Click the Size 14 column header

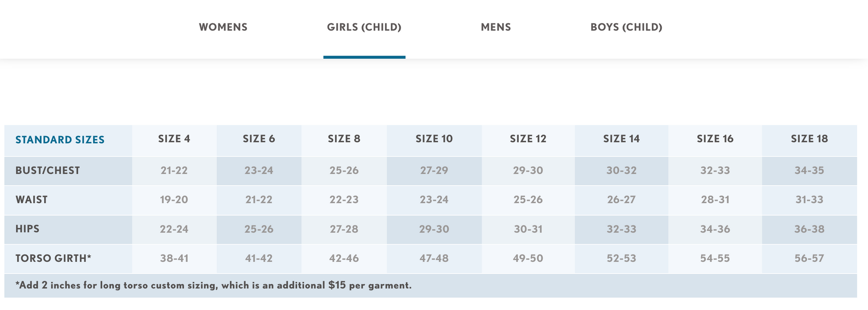click(x=621, y=139)
